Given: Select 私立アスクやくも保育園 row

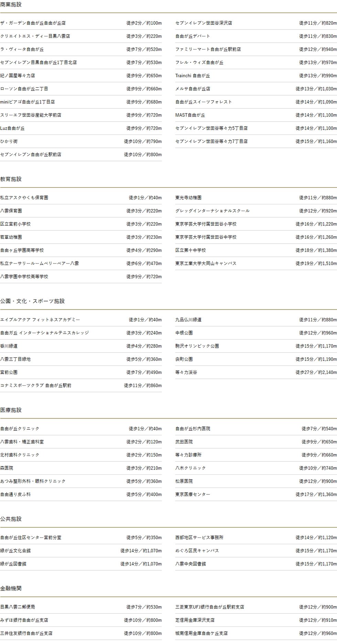Looking at the screenshot, I should 81,198.
